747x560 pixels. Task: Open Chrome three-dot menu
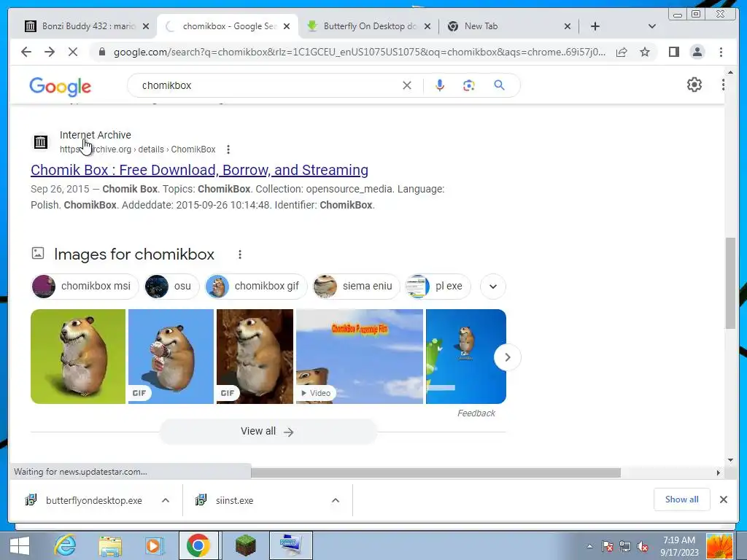[721, 52]
